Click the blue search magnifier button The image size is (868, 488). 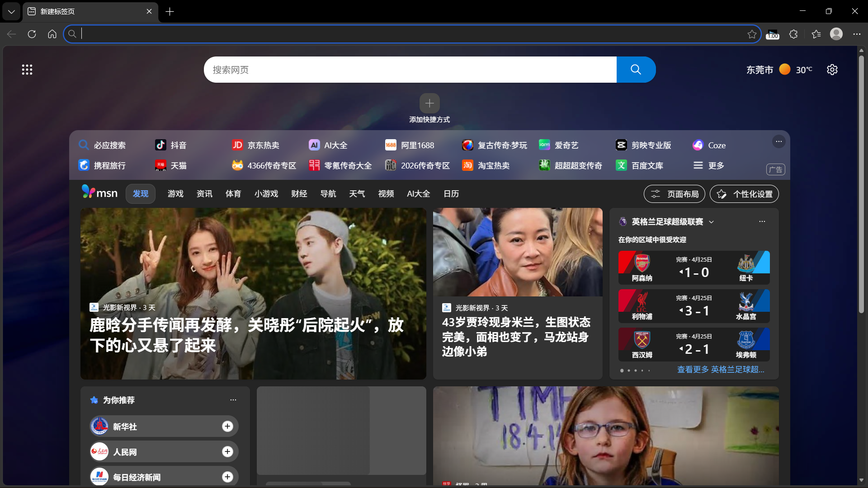point(636,70)
